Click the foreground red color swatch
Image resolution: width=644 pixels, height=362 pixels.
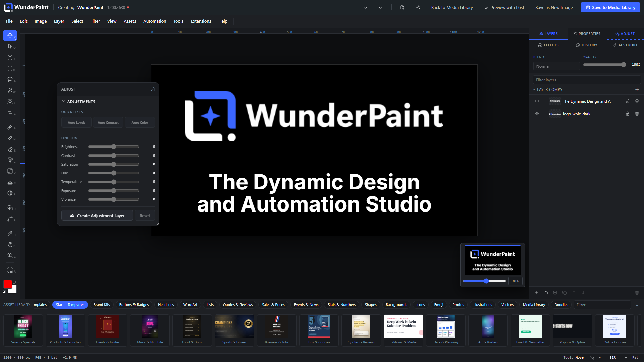click(x=8, y=284)
